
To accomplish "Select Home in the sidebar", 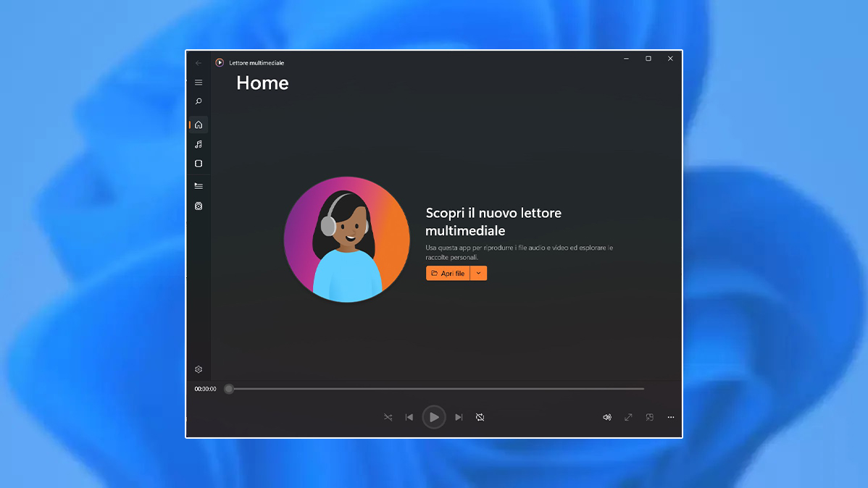I will tap(199, 125).
